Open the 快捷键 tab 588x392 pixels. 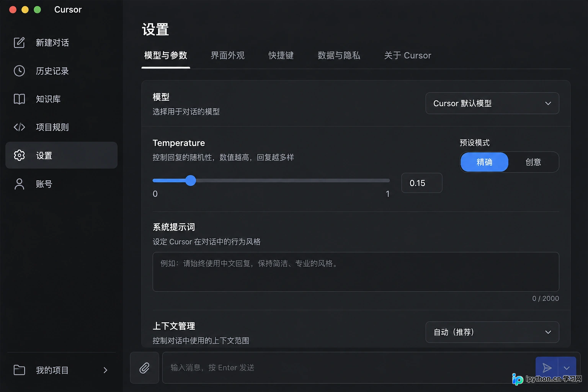pos(281,56)
